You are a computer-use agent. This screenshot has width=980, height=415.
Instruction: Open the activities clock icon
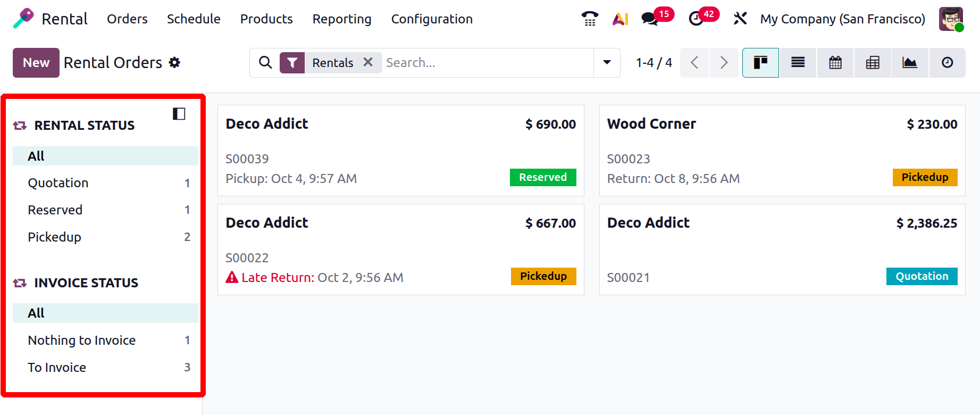(x=696, y=19)
